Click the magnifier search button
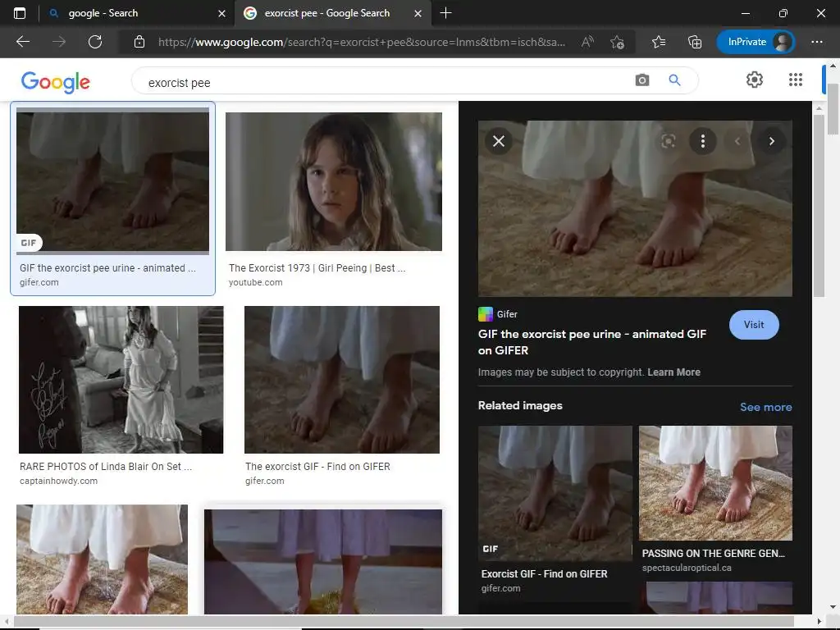The image size is (840, 630). [674, 80]
